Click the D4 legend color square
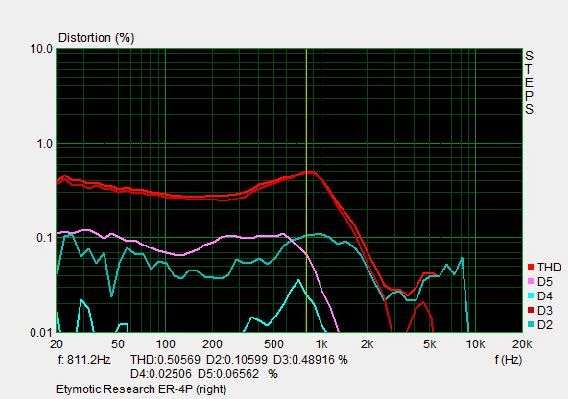The image size is (568, 399). point(531,296)
